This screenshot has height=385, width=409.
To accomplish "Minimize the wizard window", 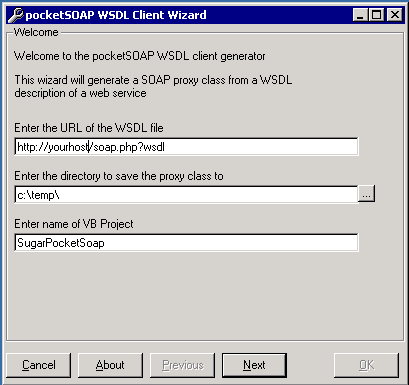I will [360, 15].
